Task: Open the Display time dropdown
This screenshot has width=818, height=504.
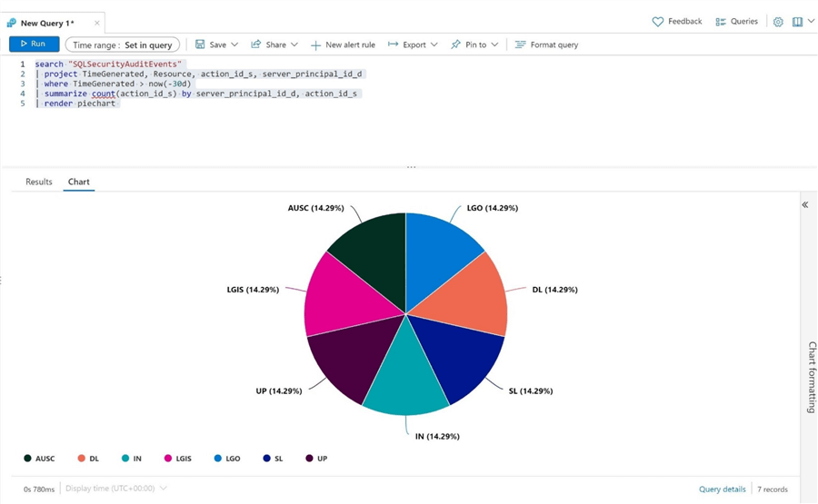Action: click(x=115, y=489)
